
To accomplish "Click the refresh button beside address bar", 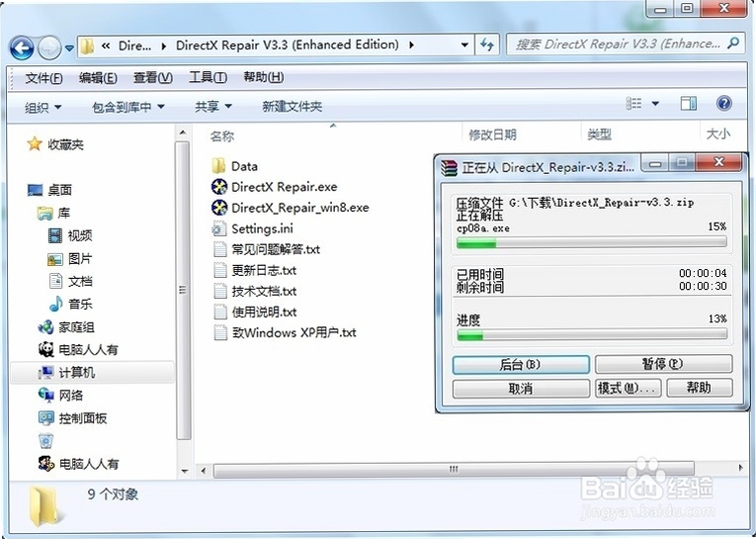I will point(487,45).
